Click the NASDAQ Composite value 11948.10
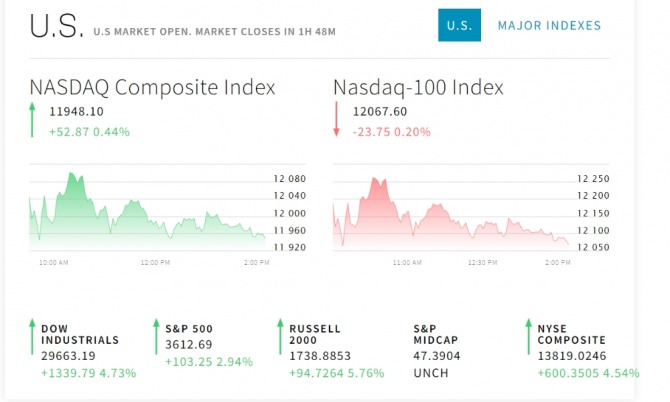The height and width of the screenshot is (402, 670). point(76,112)
